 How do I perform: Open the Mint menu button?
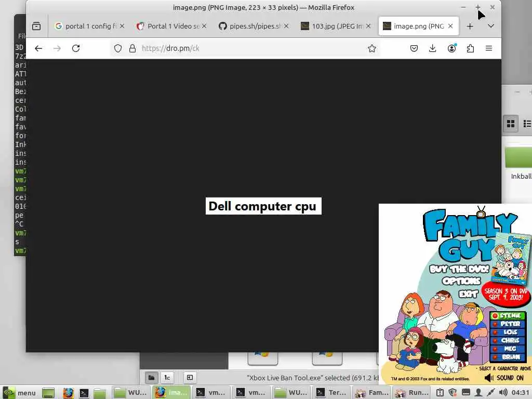(19, 393)
